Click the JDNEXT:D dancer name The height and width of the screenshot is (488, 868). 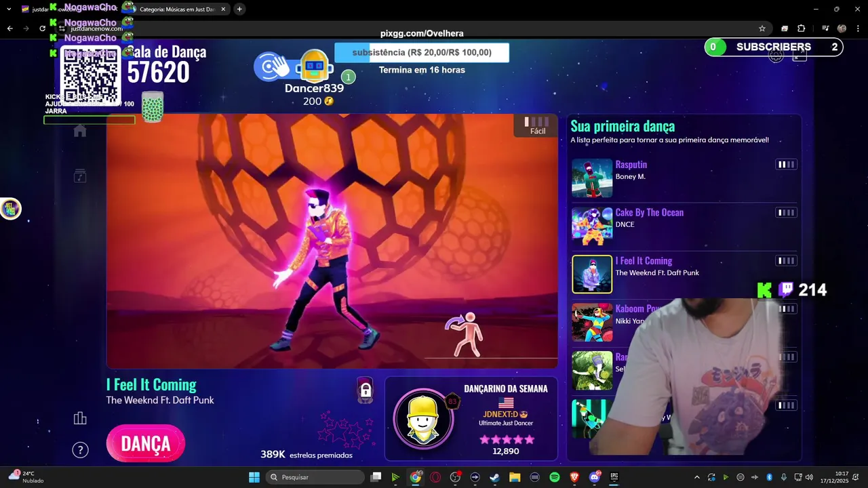(x=501, y=414)
